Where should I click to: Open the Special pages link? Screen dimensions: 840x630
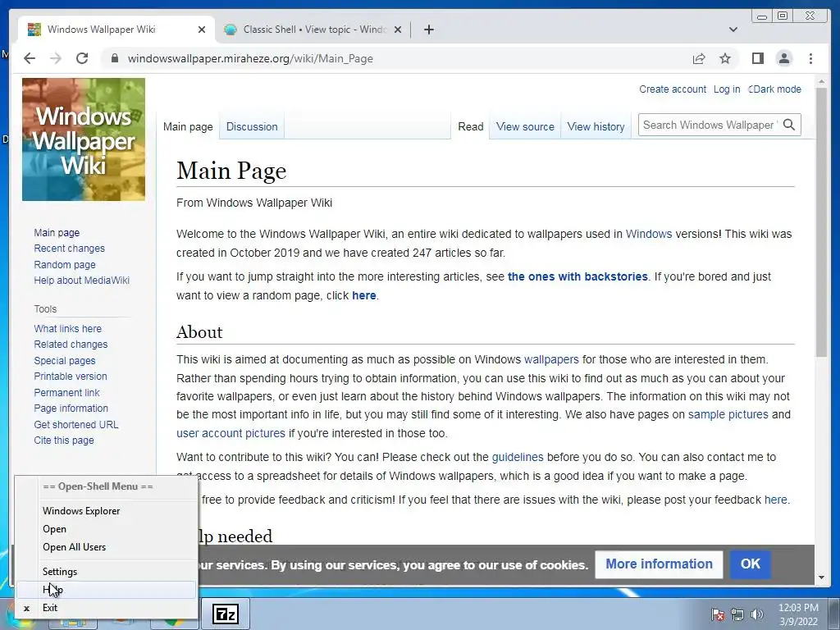(65, 361)
